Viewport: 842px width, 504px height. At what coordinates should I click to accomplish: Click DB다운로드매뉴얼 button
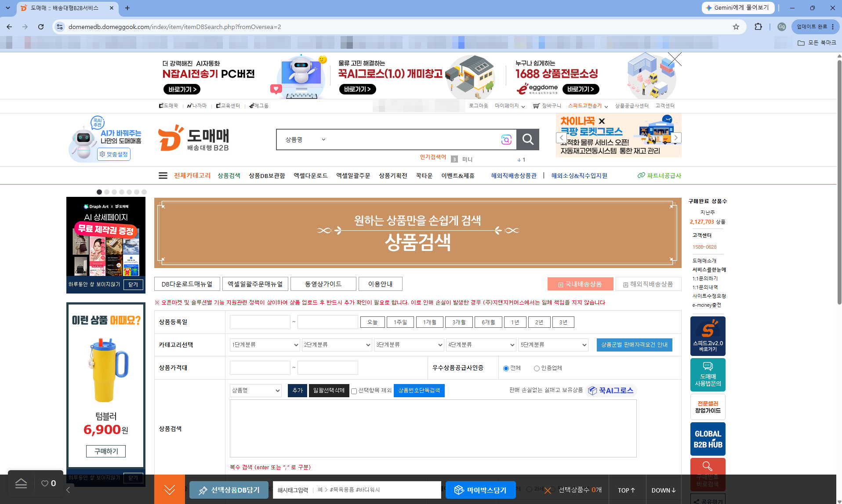click(187, 284)
